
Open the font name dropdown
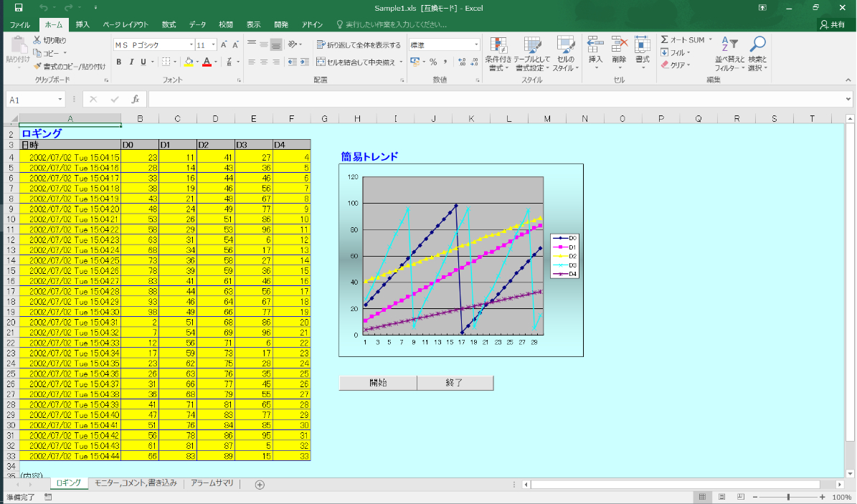[x=191, y=44]
